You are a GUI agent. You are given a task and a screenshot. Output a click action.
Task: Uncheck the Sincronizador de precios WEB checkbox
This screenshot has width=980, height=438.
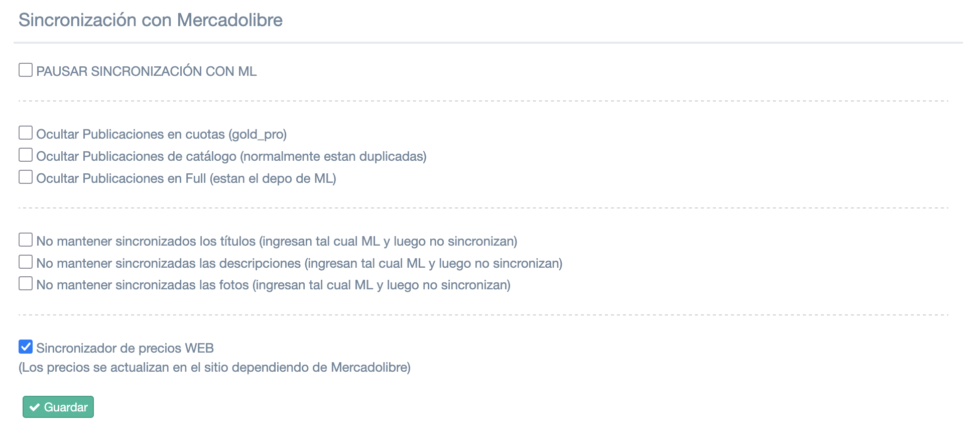[x=26, y=347]
